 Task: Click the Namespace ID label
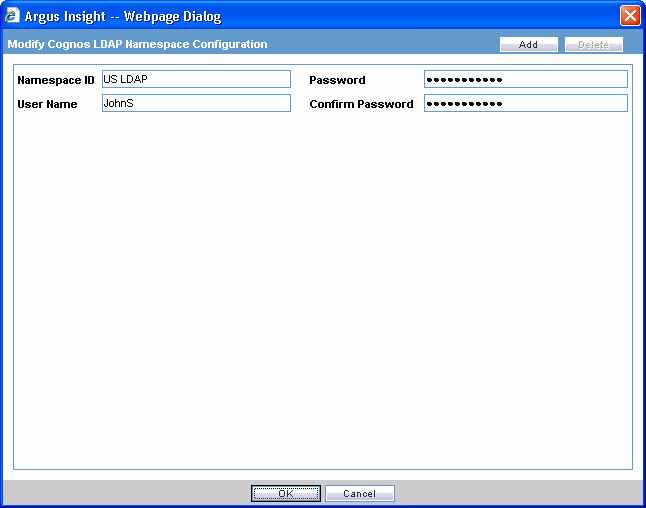(56, 80)
